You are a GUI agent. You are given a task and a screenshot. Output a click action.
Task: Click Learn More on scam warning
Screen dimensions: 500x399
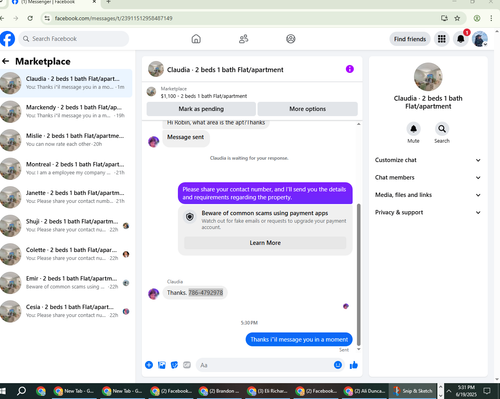265,243
